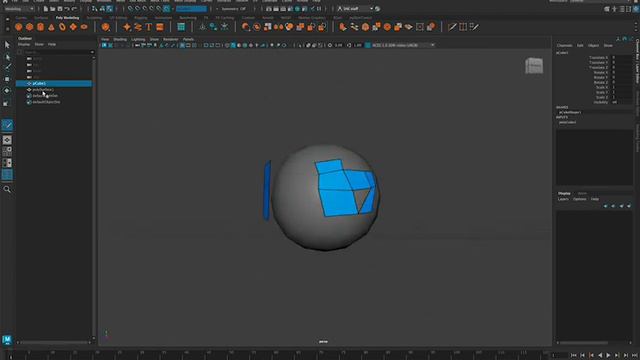This screenshot has height=360, width=640.
Task: Open Layers menu in layer editor
Action: (563, 199)
